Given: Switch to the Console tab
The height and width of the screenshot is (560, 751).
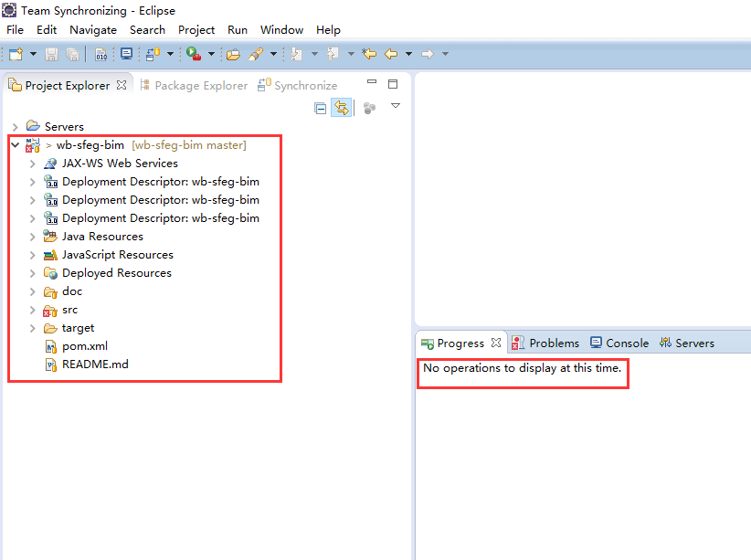Looking at the screenshot, I should 619,343.
